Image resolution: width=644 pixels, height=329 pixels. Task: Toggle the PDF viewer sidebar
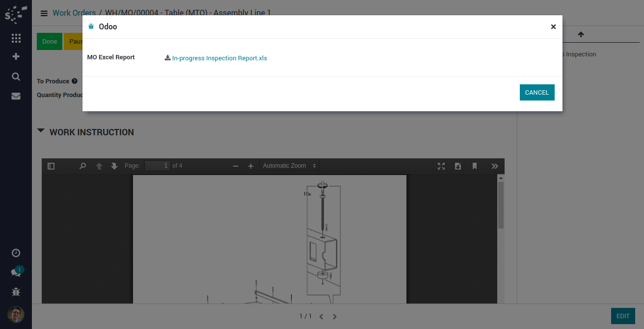pos(51,166)
